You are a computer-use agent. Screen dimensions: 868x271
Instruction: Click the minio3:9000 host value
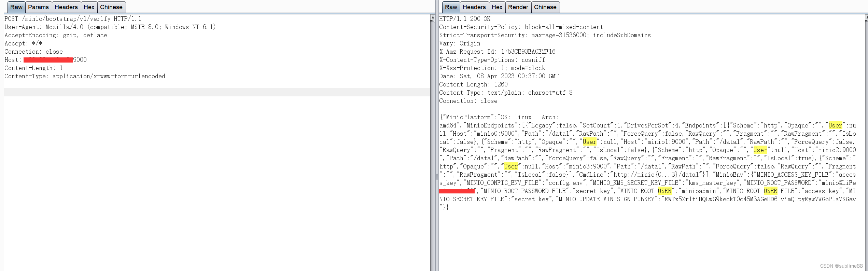[x=588, y=166]
